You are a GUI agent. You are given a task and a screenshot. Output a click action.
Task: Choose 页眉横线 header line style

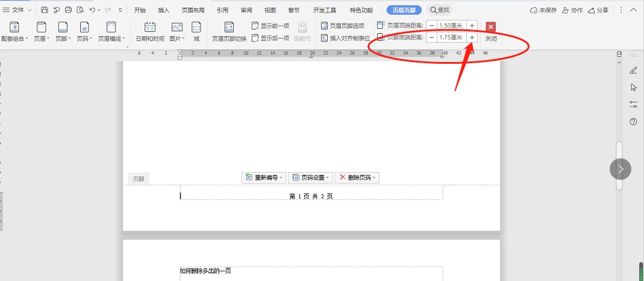click(111, 32)
